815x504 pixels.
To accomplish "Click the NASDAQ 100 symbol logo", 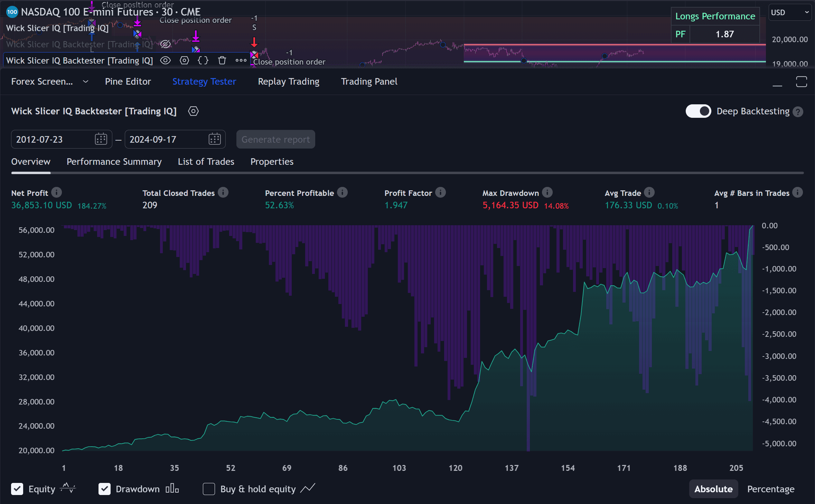I will tap(12, 12).
